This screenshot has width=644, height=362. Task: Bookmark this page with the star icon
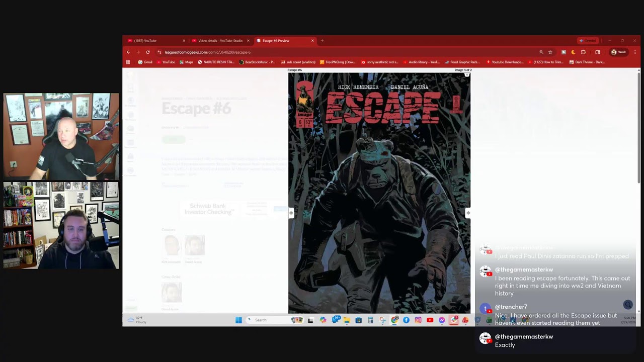(x=550, y=52)
